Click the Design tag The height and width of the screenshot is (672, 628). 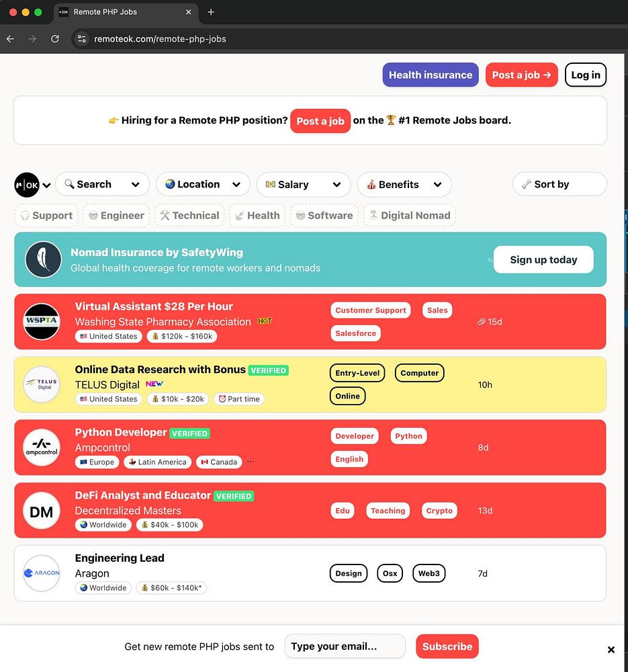(349, 573)
